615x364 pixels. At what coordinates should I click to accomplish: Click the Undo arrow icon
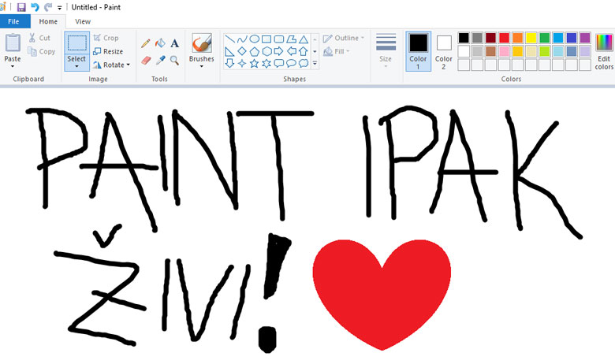35,7
